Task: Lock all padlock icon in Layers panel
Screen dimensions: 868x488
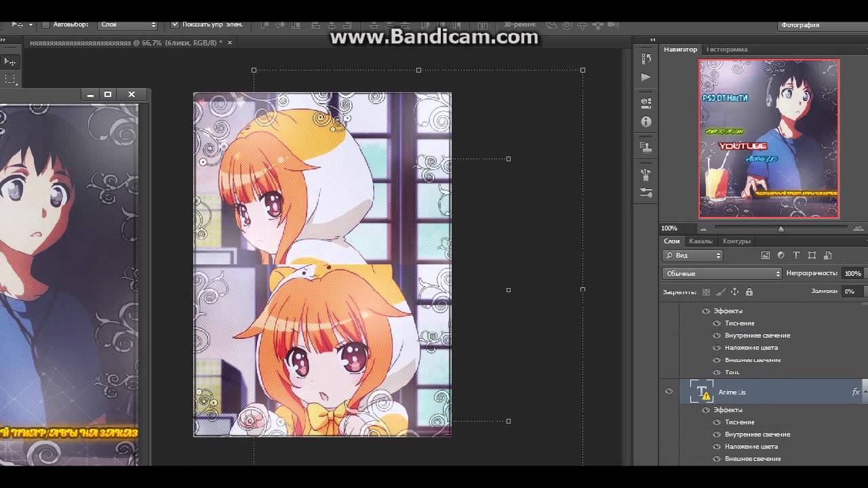Action: tap(749, 292)
